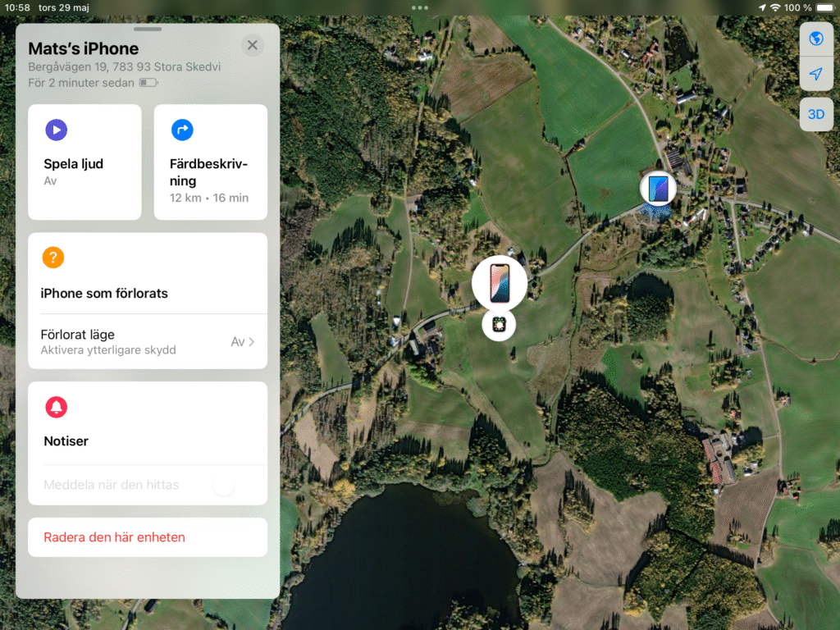Screen dimensions: 840x630
Task: Tap the purple play sound icon
Action: (57, 130)
